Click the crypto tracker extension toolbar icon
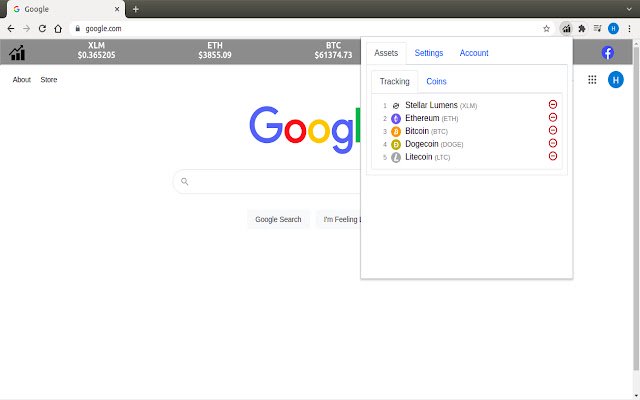640x400 pixels. pos(566,29)
